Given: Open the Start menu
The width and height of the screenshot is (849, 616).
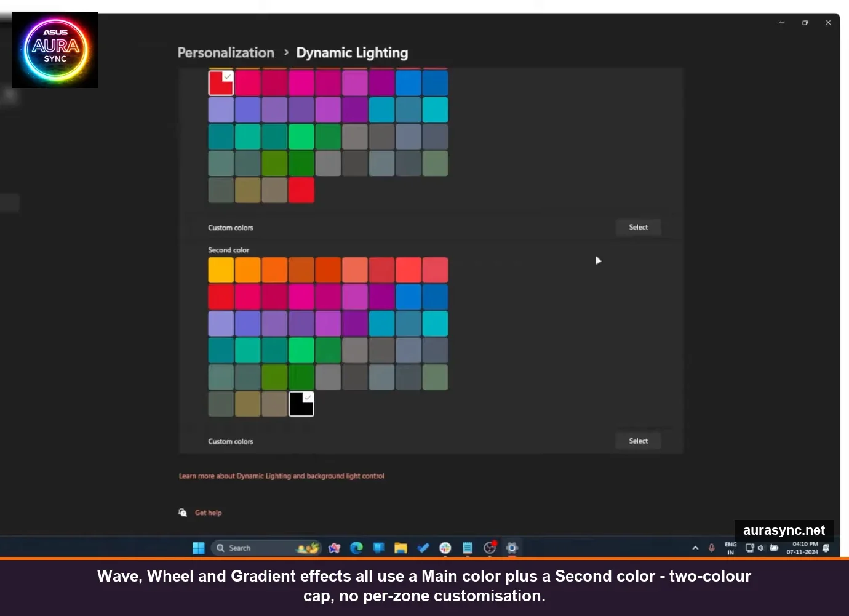Looking at the screenshot, I should (x=198, y=548).
